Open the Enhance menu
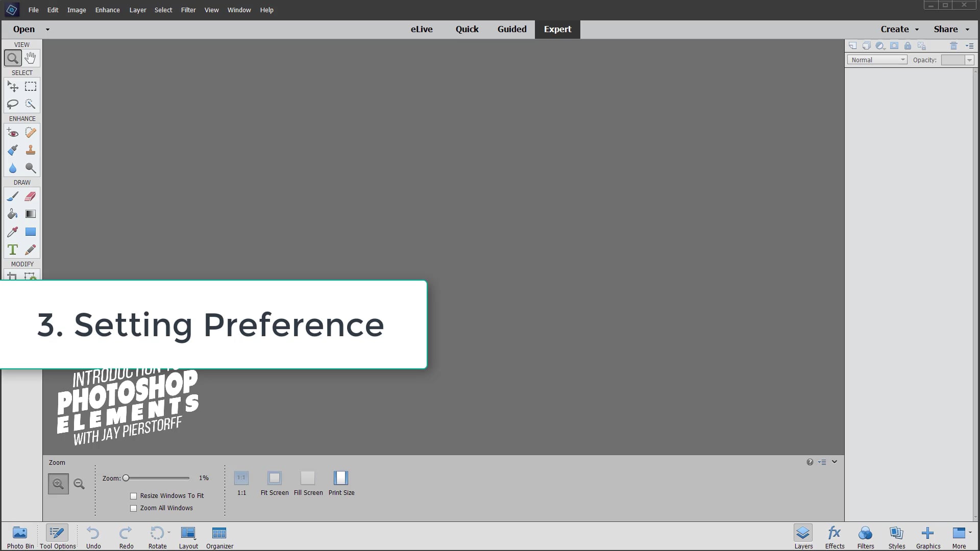 point(107,10)
